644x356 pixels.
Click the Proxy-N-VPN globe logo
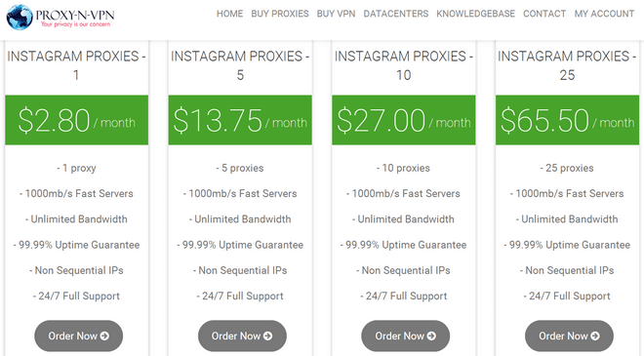click(20, 18)
